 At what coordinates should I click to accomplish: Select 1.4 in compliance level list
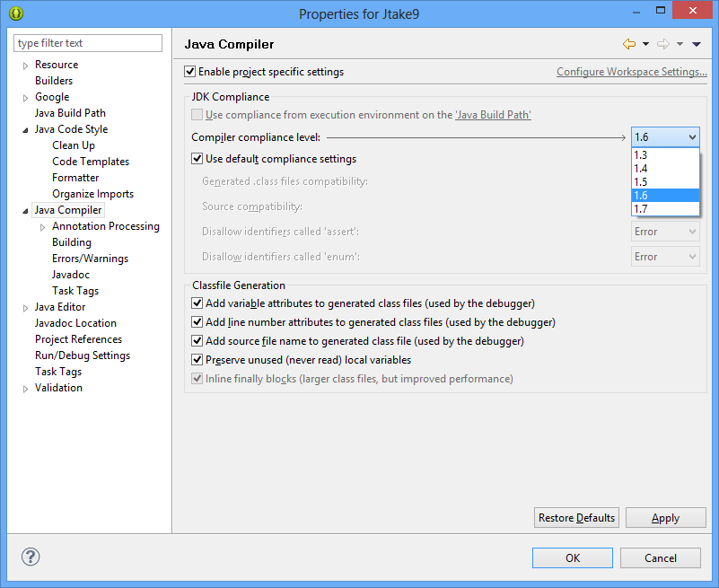click(x=665, y=169)
